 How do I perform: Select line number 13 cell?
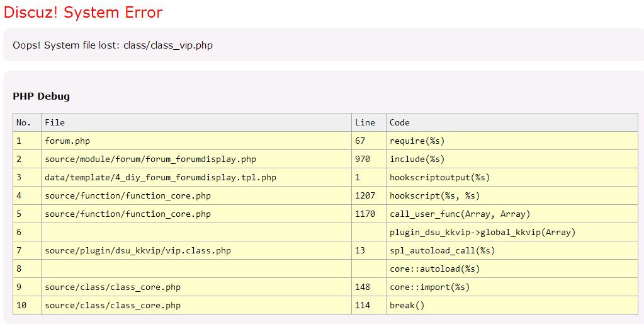[x=369, y=250]
